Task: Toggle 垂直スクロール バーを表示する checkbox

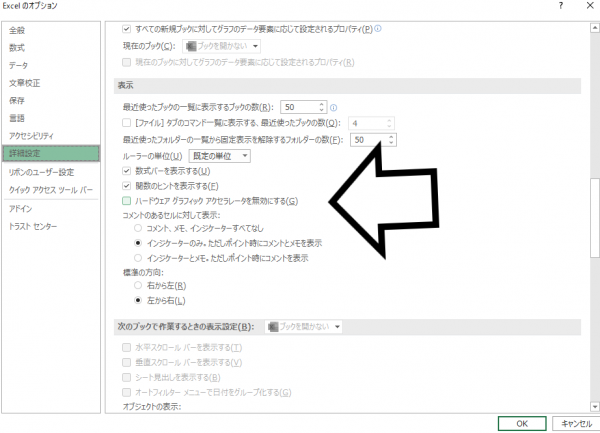Action: tap(126, 362)
